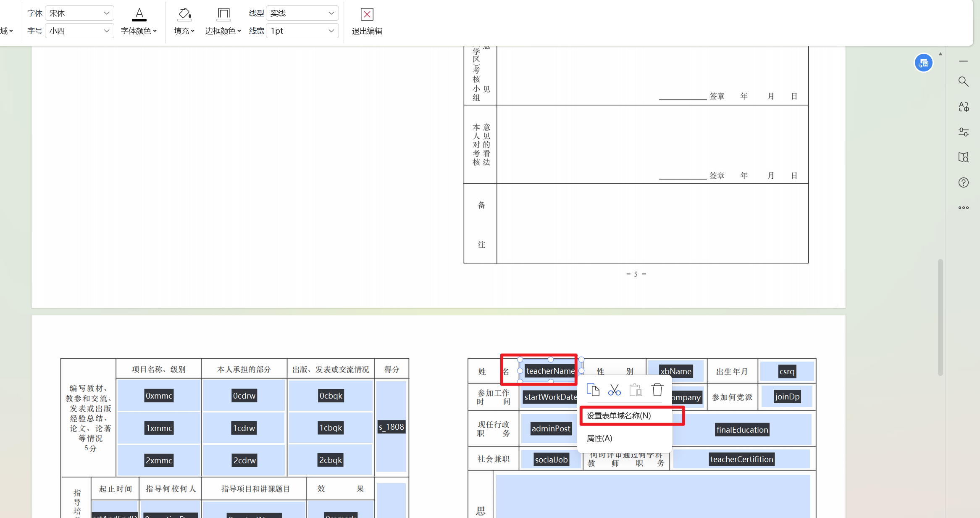Click the blue floating assistant button
The image size is (980, 518).
tap(923, 63)
